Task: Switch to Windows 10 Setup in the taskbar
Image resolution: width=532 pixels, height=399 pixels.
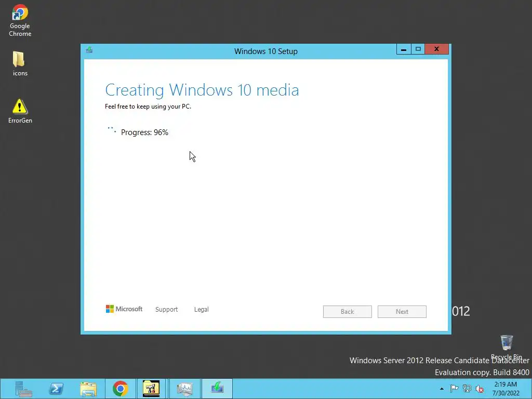Action: click(x=217, y=389)
